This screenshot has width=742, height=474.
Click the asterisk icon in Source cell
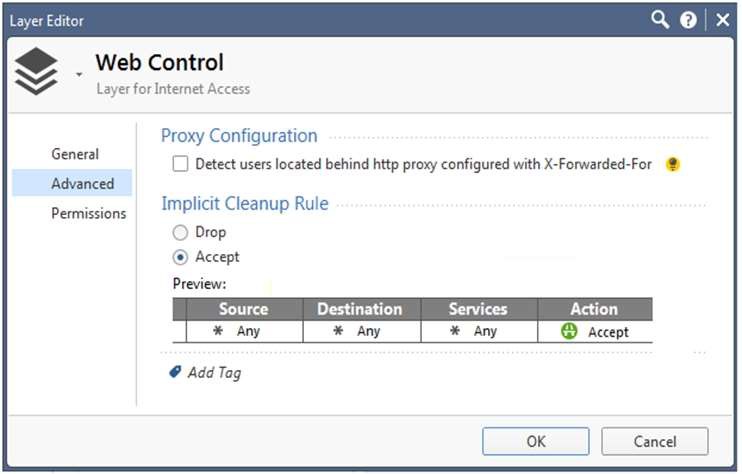click(219, 331)
